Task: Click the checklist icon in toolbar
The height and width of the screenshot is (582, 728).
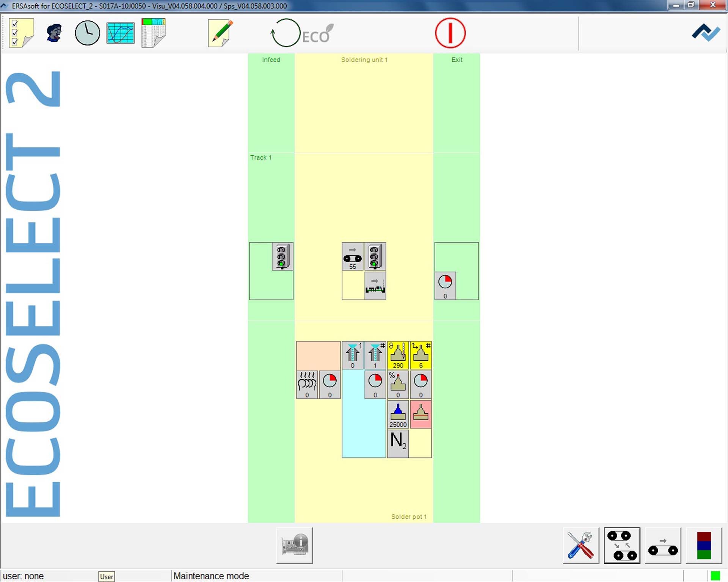Action: [x=20, y=33]
